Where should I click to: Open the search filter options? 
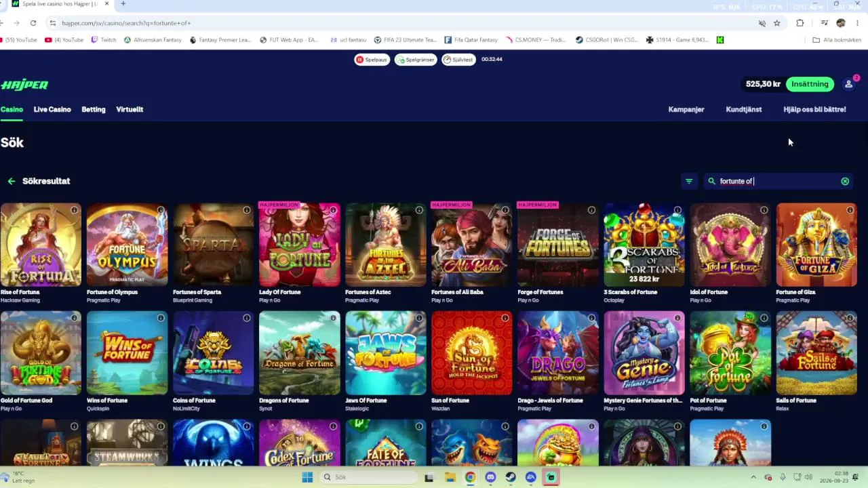point(689,181)
